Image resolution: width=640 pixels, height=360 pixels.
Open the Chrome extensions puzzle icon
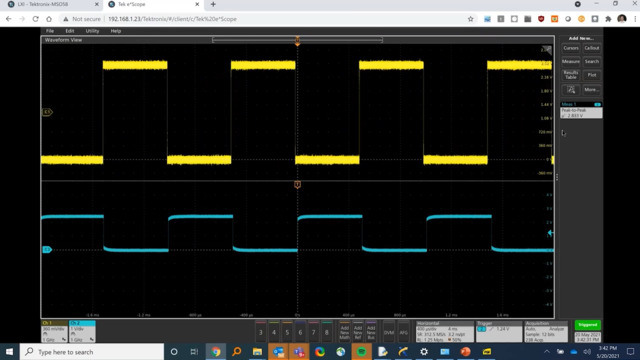[x=608, y=19]
